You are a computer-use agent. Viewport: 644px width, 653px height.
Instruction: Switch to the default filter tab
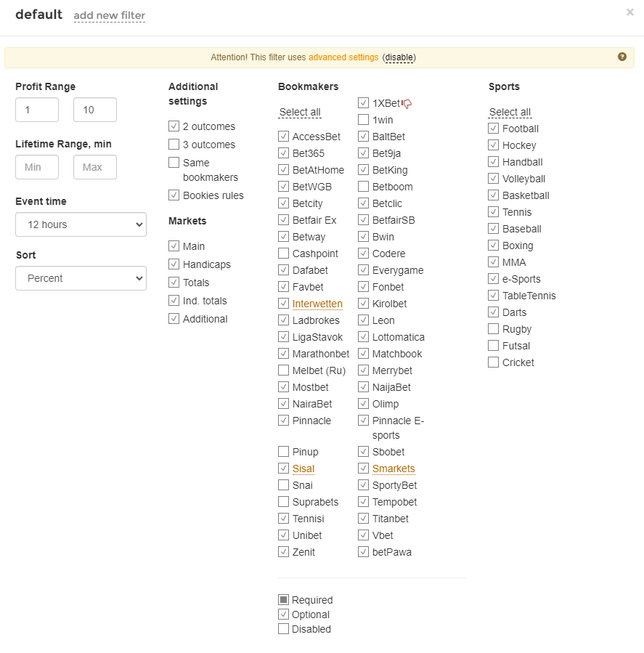click(38, 15)
